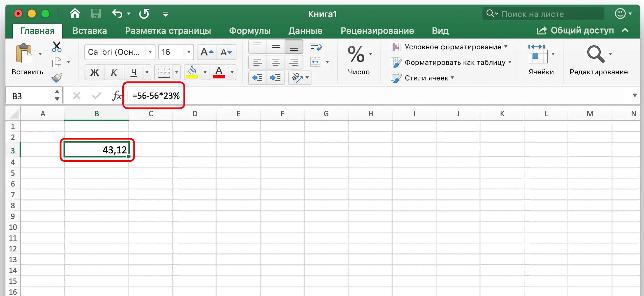
Task: Switch to the Главная tab
Action: [38, 31]
